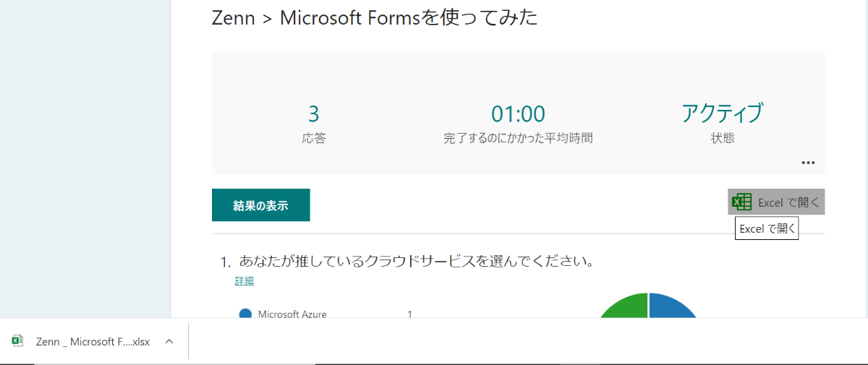This screenshot has width=868, height=365.
Task: Click the 完了するのにかかった平均時間 label
Action: pos(518,138)
